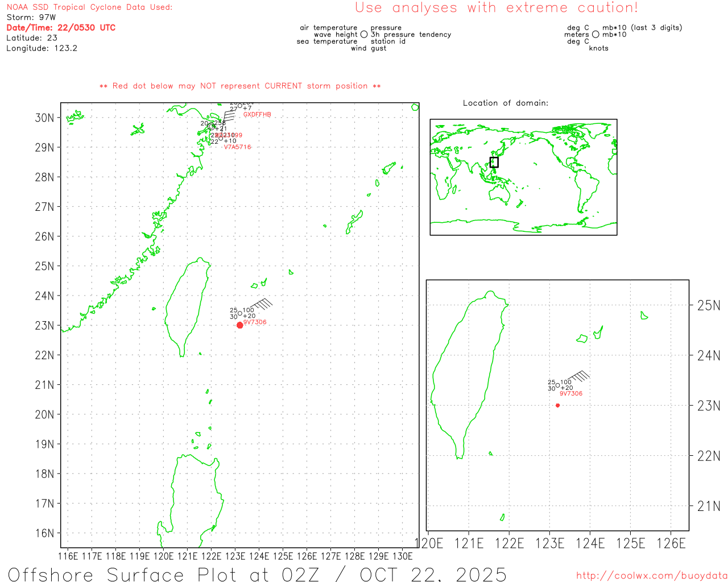Click the station circle above V7A5716 label
This screenshot has width=728, height=582.
pyautogui.click(x=221, y=138)
